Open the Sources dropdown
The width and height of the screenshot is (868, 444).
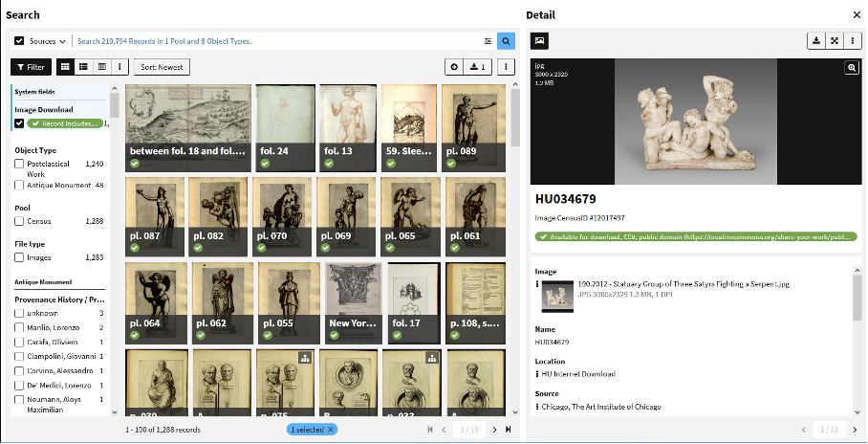[x=40, y=41]
